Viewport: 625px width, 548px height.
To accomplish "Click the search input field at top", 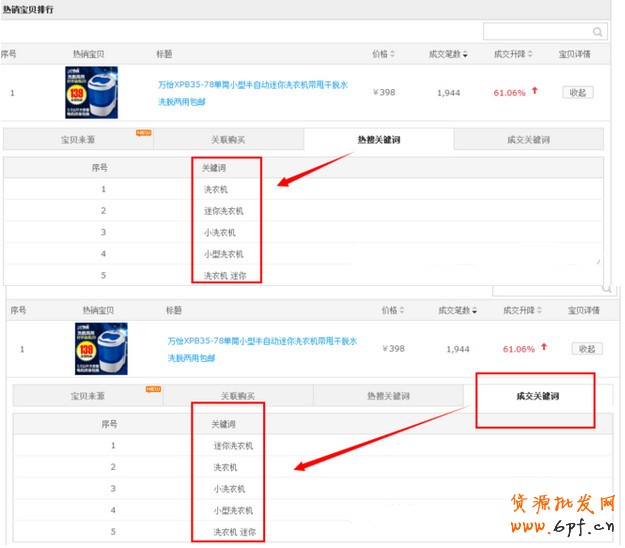I will point(538,32).
